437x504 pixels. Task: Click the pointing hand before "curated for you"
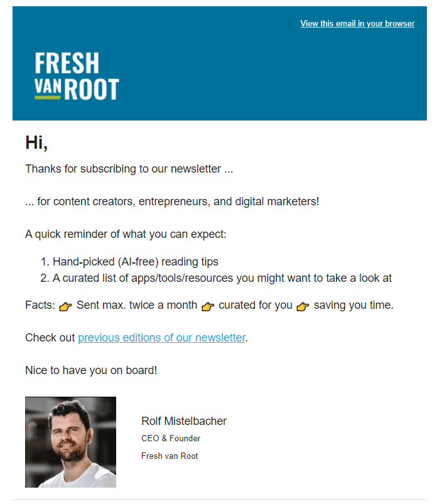click(x=208, y=306)
